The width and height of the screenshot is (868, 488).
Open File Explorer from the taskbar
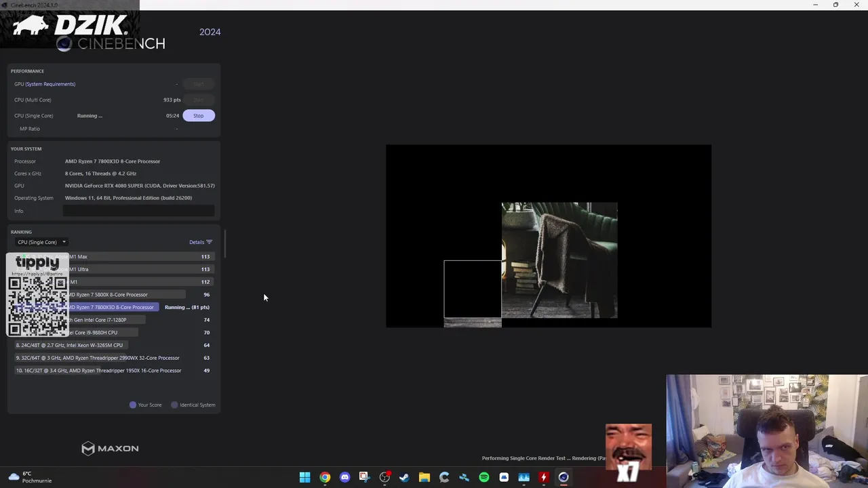pos(424,477)
